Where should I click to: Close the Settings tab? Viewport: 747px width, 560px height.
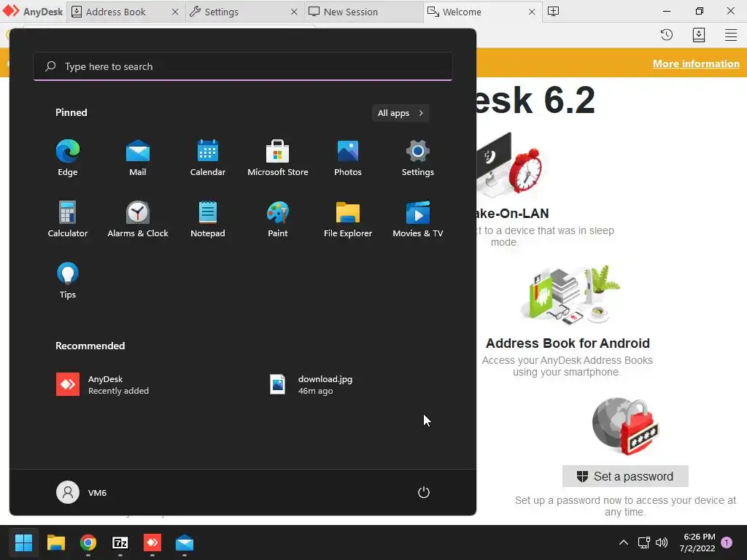pos(294,12)
